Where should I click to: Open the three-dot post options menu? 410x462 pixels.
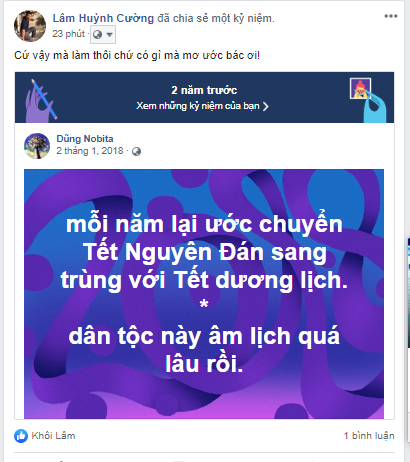391,16
